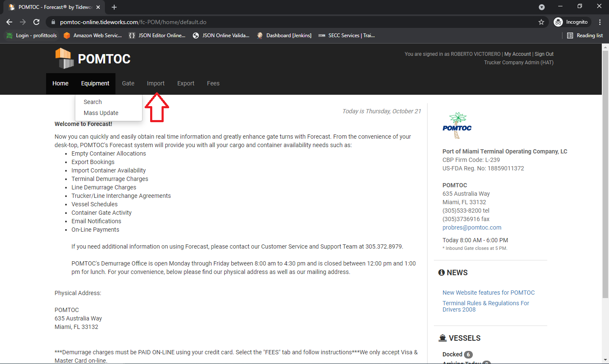
Task: Click 'Export Bookings' list item
Action: click(x=93, y=162)
